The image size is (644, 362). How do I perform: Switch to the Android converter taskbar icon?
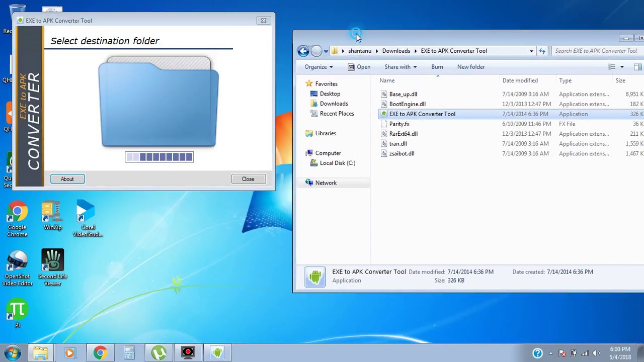pyautogui.click(x=217, y=353)
